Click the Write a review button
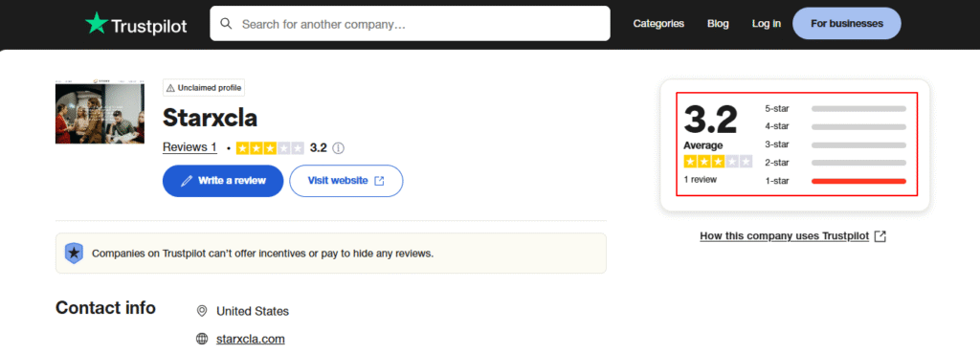The width and height of the screenshot is (980, 354). [223, 181]
